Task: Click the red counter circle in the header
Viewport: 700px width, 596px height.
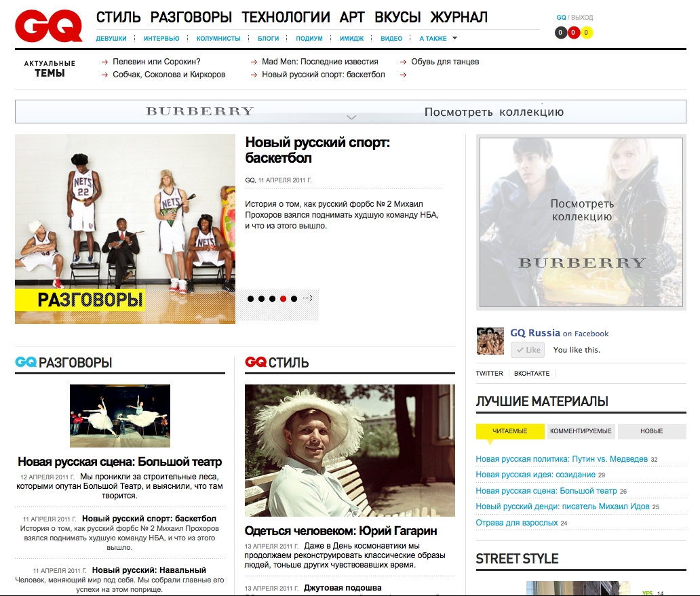Action: 574,33
